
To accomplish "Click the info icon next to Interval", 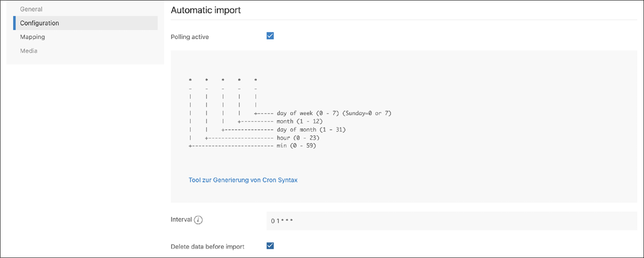I will tap(198, 220).
